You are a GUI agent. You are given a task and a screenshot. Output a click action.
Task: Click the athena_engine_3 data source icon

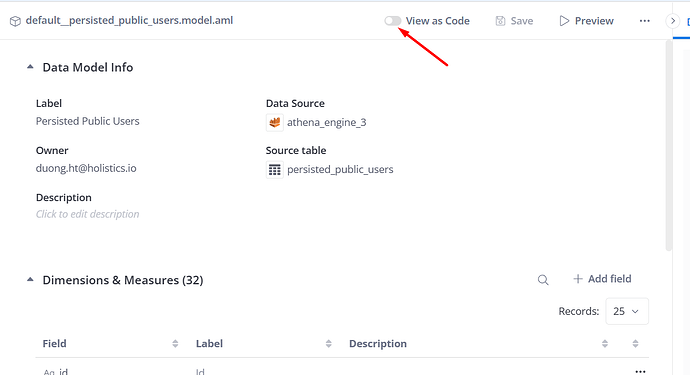coord(275,122)
